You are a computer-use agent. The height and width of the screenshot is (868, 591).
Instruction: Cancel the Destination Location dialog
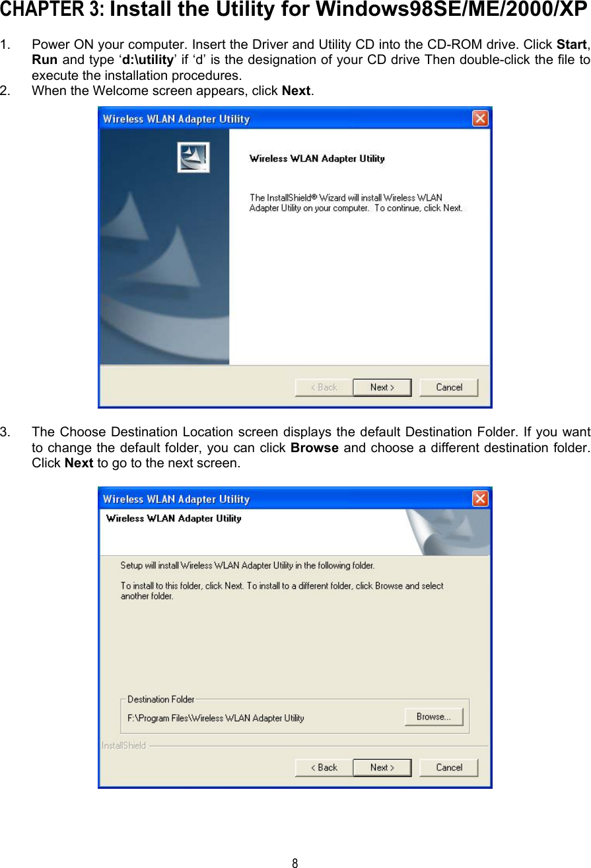pyautogui.click(x=449, y=768)
